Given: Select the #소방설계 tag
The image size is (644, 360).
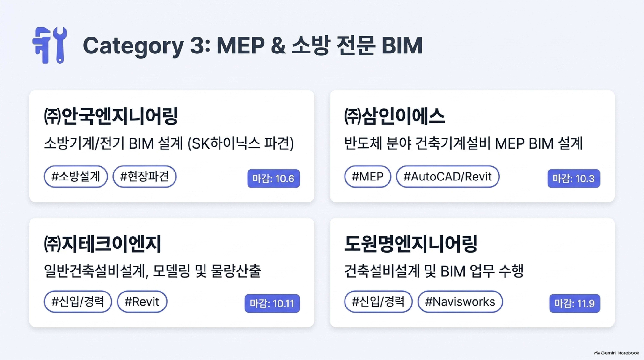Looking at the screenshot, I should click(x=76, y=177).
